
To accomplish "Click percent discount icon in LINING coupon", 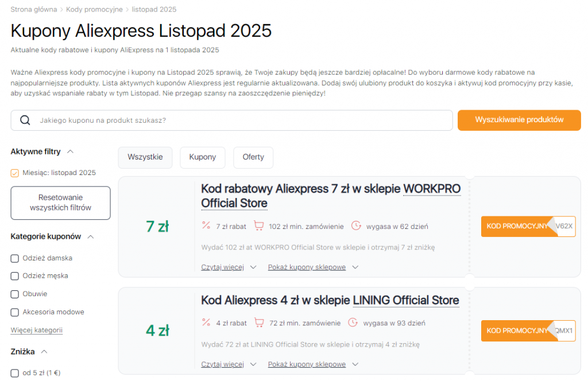I will [x=207, y=322].
